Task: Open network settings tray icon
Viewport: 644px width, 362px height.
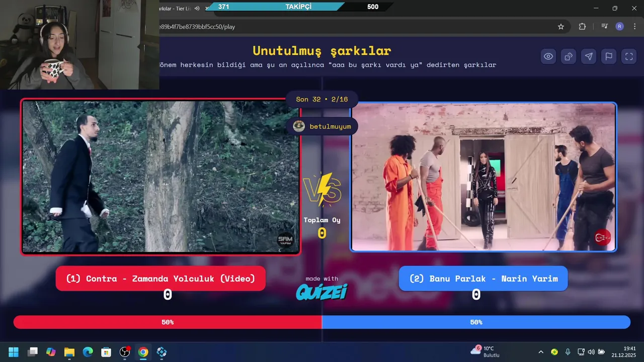Action: (581, 352)
